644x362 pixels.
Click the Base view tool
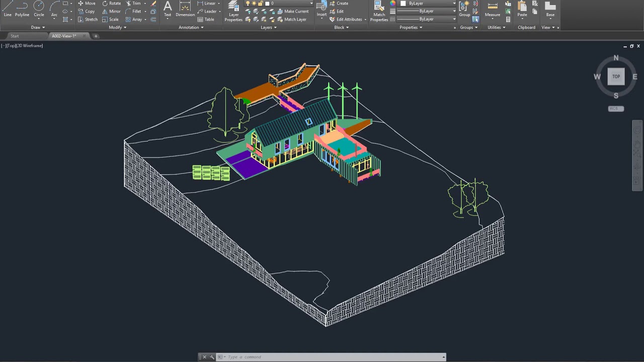click(550, 10)
